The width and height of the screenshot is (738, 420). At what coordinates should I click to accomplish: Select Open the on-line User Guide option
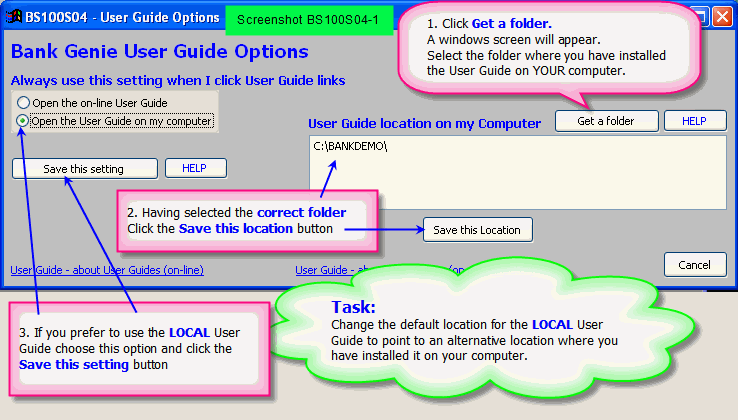pos(92,103)
